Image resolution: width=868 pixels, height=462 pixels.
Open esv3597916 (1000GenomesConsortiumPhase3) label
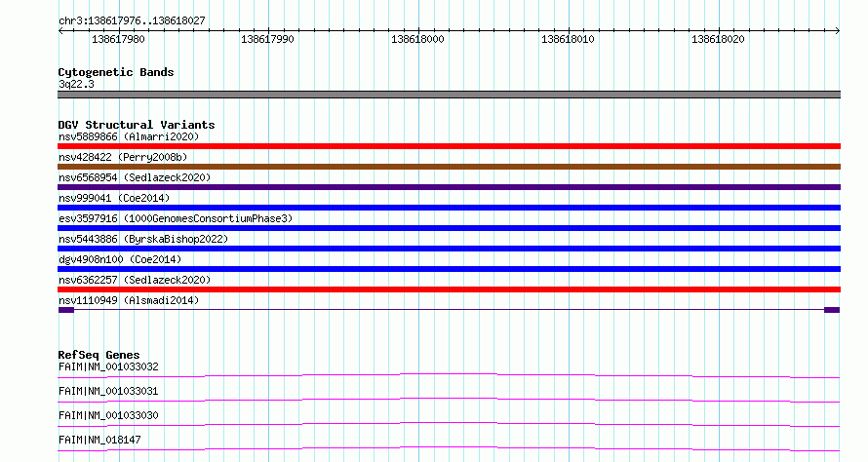[x=176, y=218]
